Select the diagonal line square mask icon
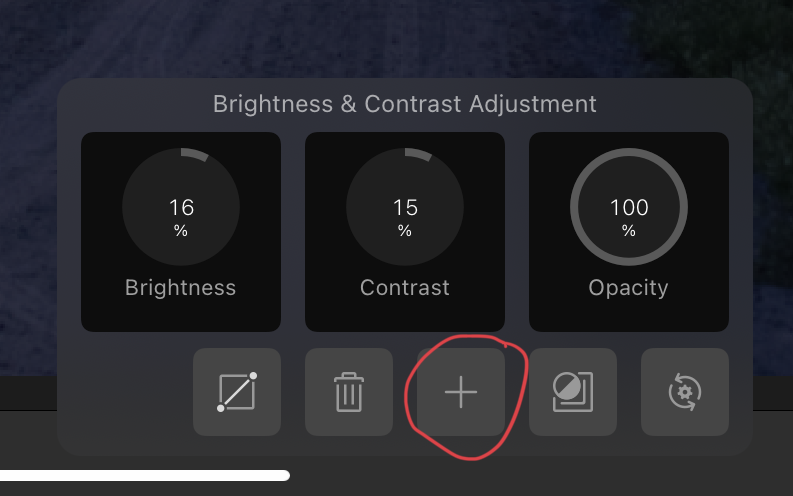Image resolution: width=793 pixels, height=496 pixels. click(237, 392)
